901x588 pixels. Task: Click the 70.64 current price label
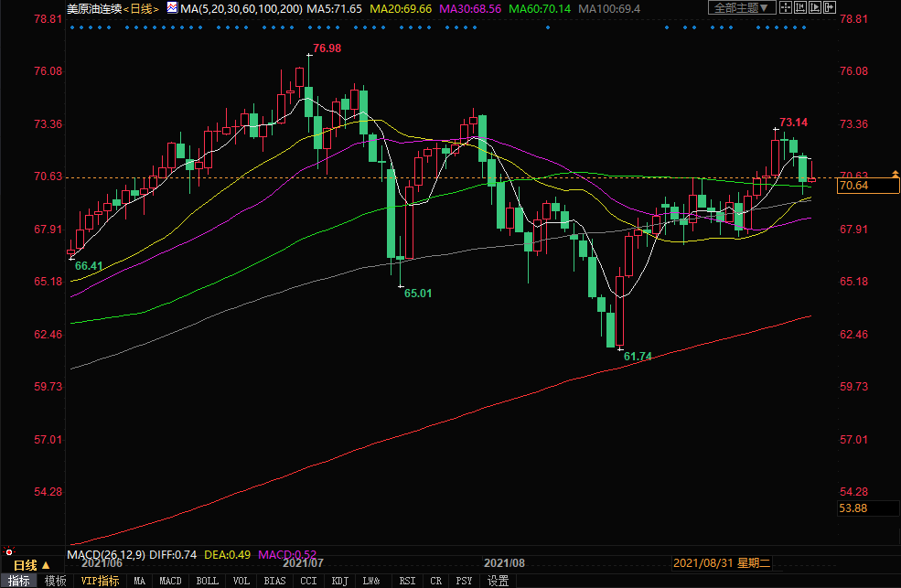coord(853,186)
